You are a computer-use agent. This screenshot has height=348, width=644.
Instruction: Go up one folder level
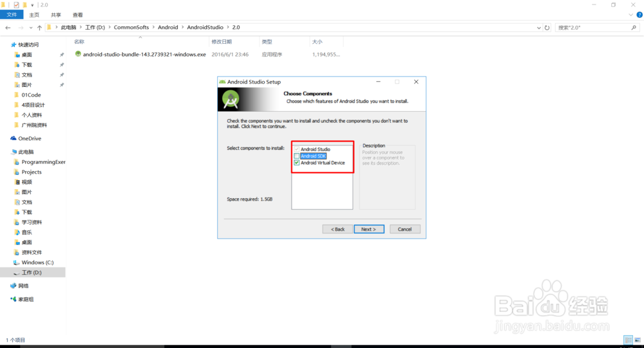click(x=39, y=28)
